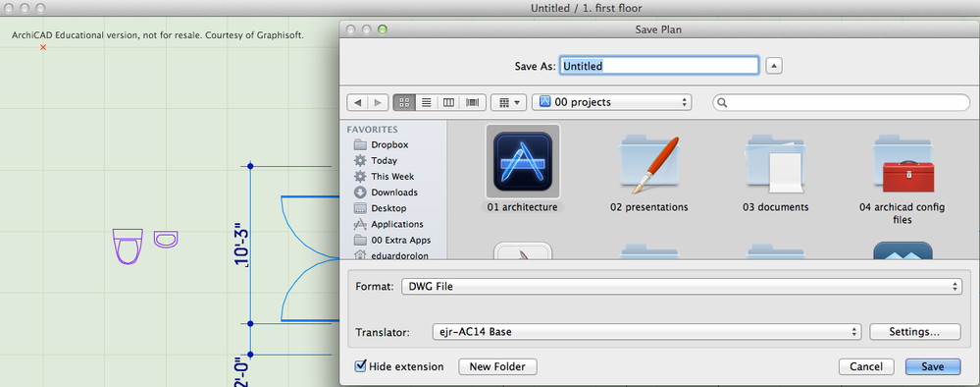The image size is (980, 387).
Task: Click the Save button
Action: pos(933,367)
